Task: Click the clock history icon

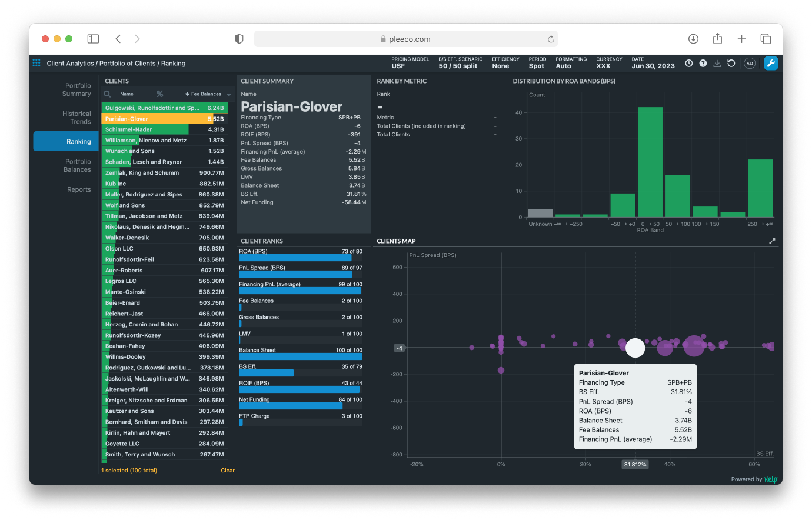Action: click(688, 64)
